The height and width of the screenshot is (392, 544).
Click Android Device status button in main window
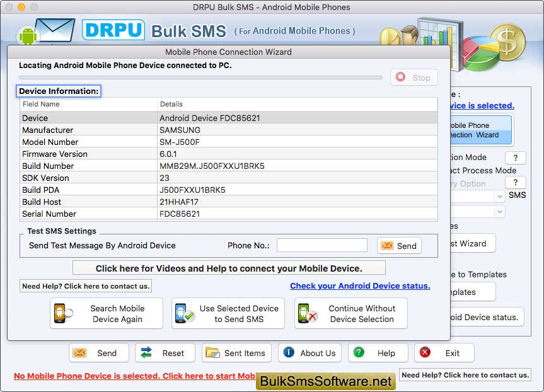487,317
